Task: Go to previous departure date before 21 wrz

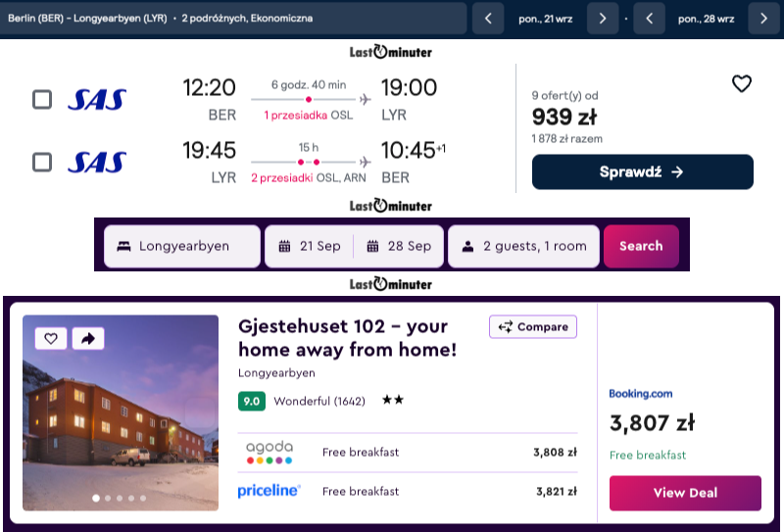Action: (x=488, y=19)
